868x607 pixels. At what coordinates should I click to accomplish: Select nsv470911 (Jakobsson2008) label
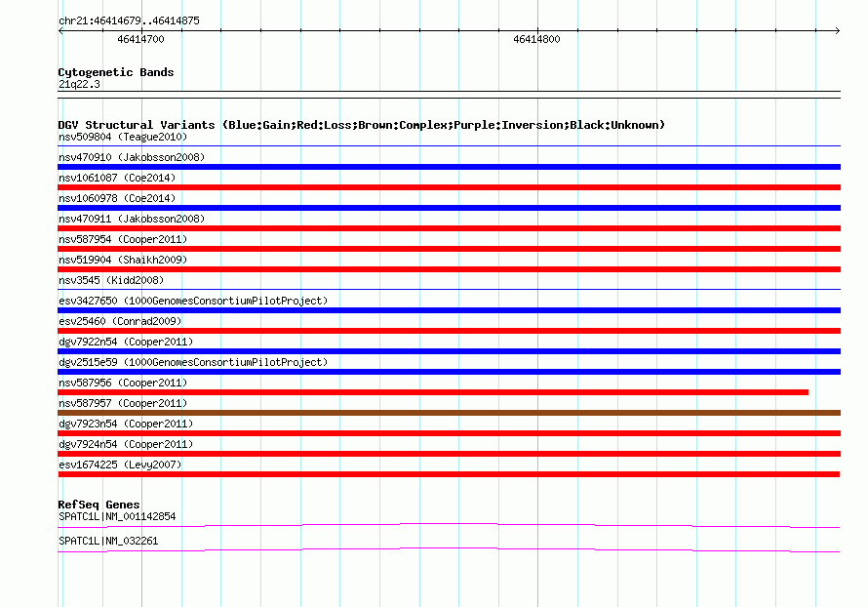[132, 219]
